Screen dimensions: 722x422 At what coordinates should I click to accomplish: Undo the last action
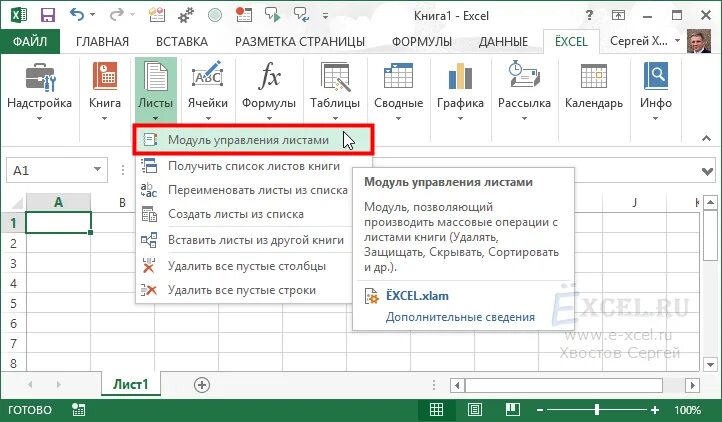point(77,15)
